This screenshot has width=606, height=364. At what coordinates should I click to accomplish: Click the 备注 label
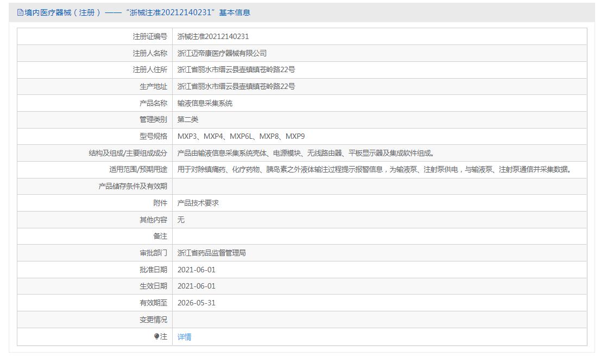[x=160, y=236]
